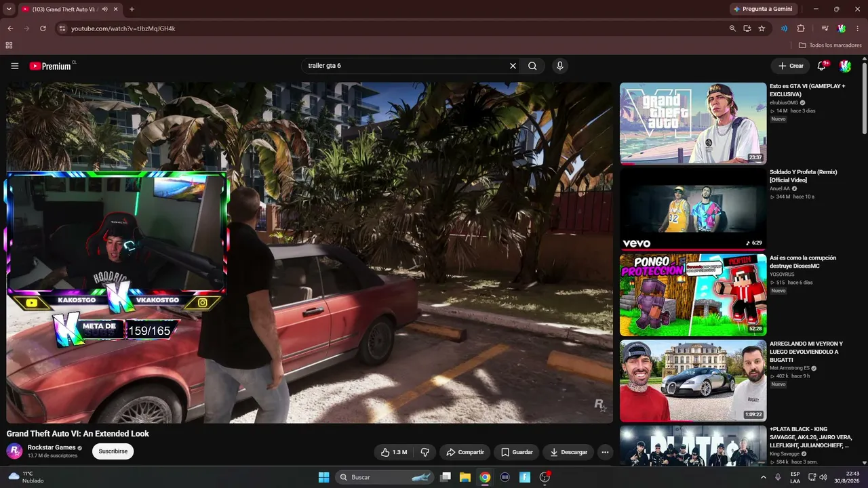Open the media controls icon in Chrome toolbar
Viewport: 868px width, 488px height.
[x=825, y=28]
